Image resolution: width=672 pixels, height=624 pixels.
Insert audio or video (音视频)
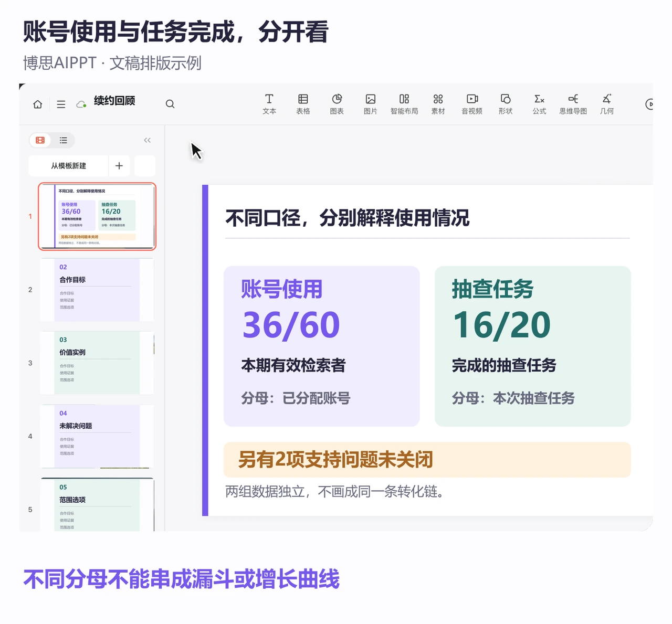point(472,104)
